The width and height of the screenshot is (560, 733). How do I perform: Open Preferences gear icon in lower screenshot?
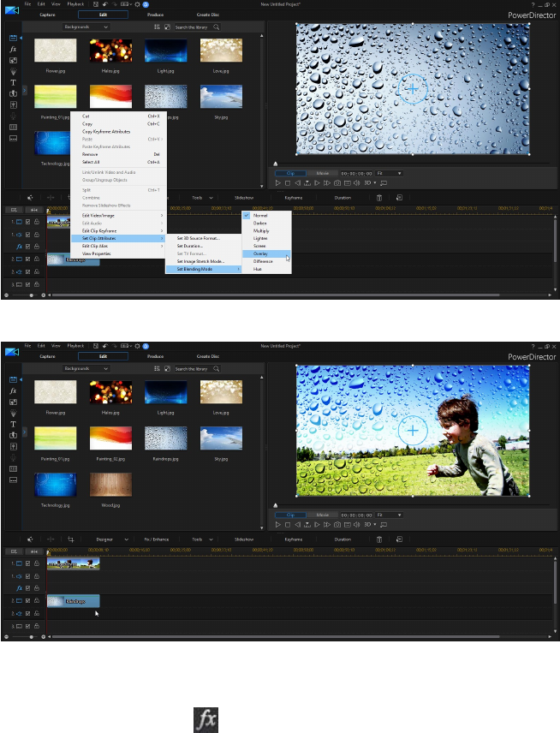click(x=137, y=346)
